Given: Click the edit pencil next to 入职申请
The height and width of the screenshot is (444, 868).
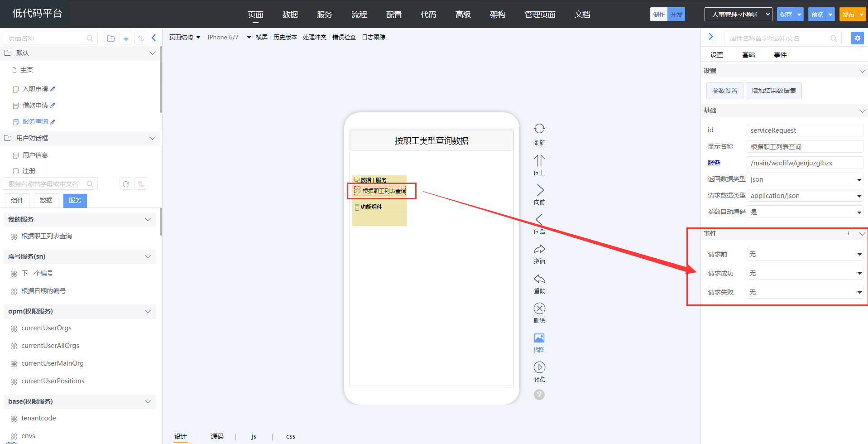Looking at the screenshot, I should [x=53, y=89].
